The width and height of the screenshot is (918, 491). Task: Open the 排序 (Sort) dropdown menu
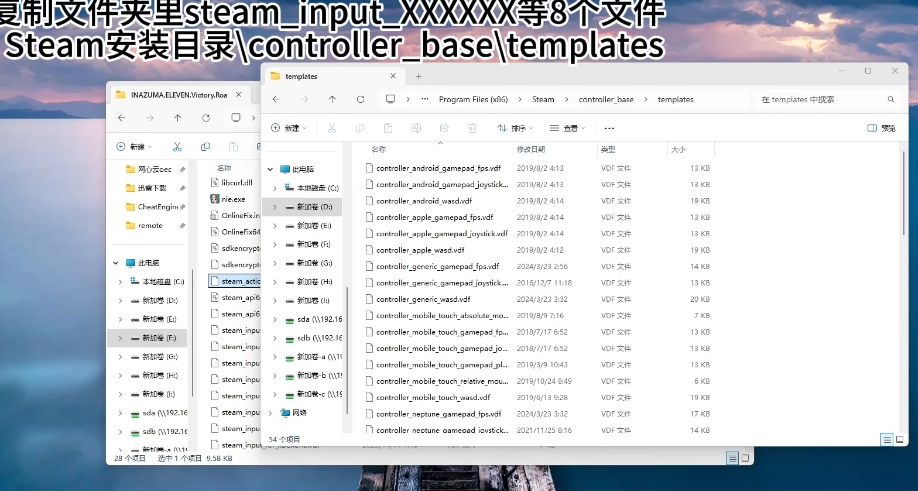(x=515, y=128)
